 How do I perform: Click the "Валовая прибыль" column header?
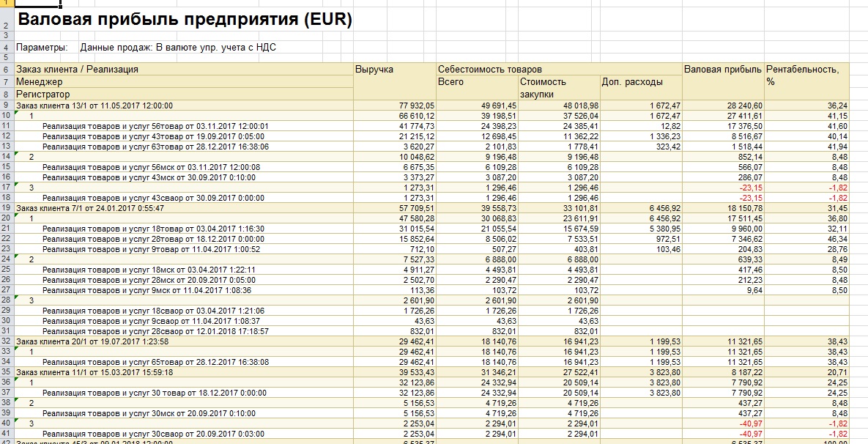722,70
